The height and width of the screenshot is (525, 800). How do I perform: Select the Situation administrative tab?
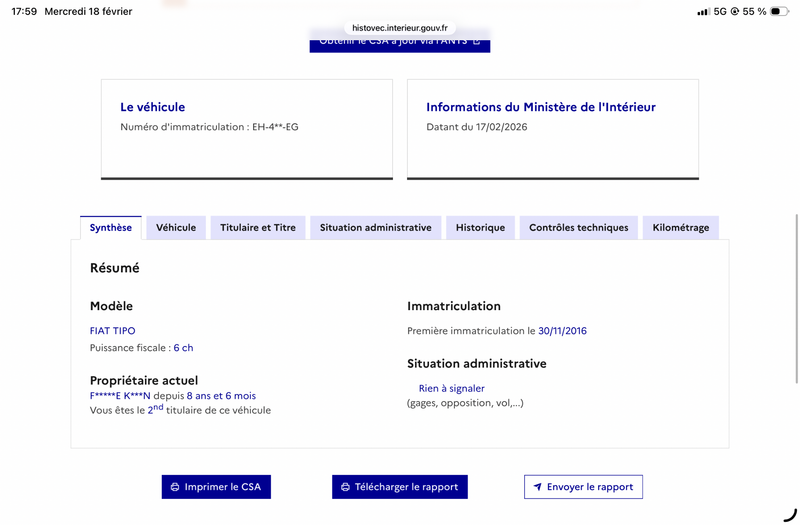point(376,228)
